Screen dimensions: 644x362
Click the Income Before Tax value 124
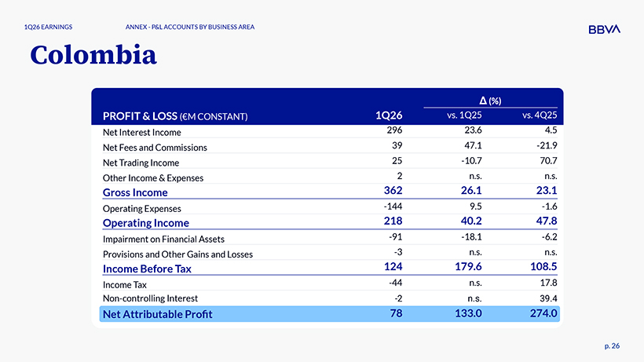pos(393,267)
